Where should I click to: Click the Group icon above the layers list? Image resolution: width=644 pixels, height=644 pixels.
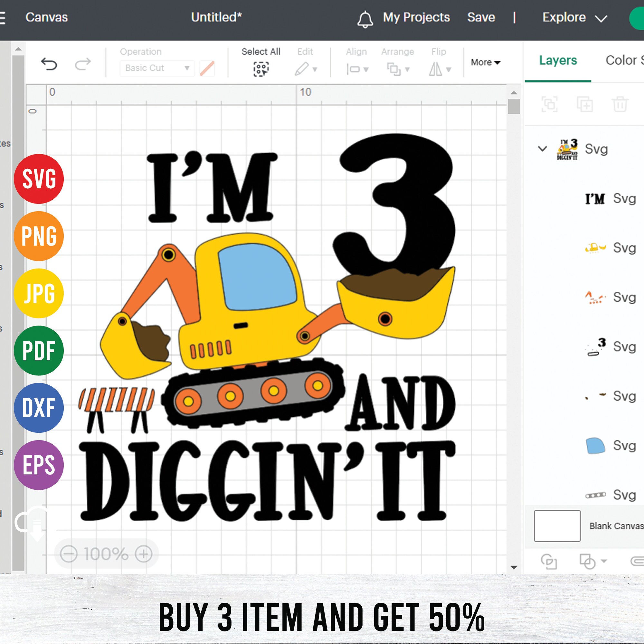pyautogui.click(x=550, y=105)
